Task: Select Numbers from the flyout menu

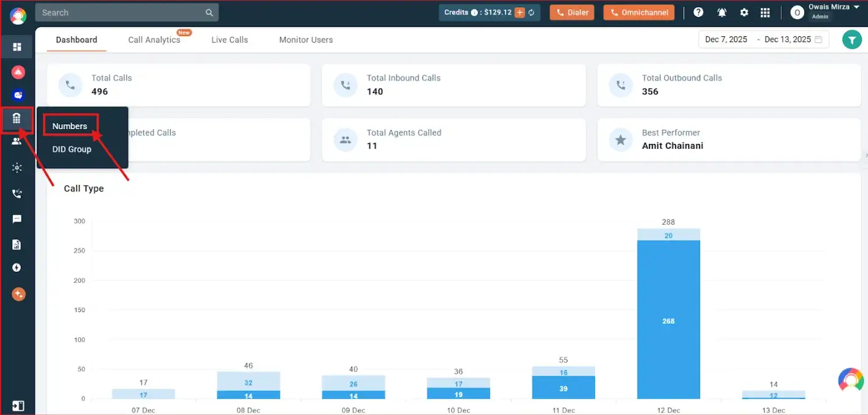Action: point(70,126)
